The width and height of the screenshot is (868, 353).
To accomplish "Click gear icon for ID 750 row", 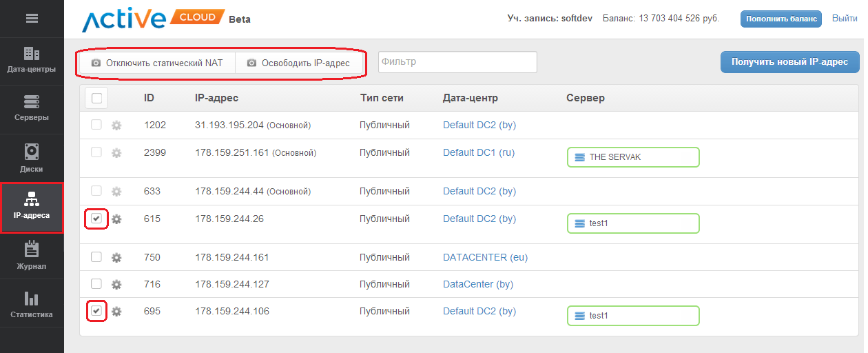I will (x=116, y=258).
